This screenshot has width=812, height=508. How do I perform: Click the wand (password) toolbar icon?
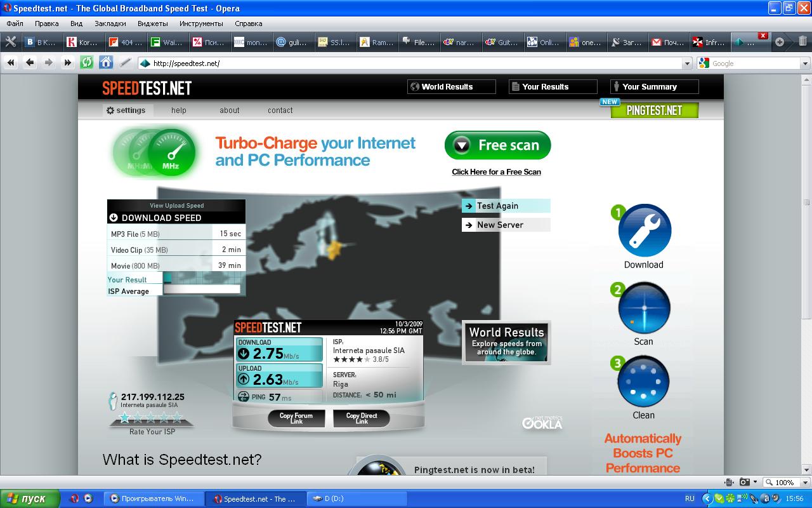pyautogui.click(x=125, y=62)
